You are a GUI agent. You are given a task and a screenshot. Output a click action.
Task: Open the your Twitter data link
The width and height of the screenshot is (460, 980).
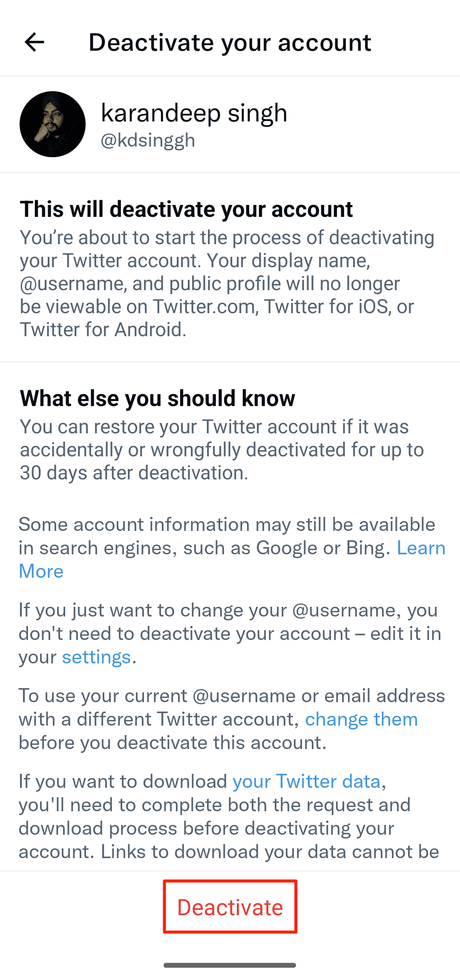[x=306, y=782]
